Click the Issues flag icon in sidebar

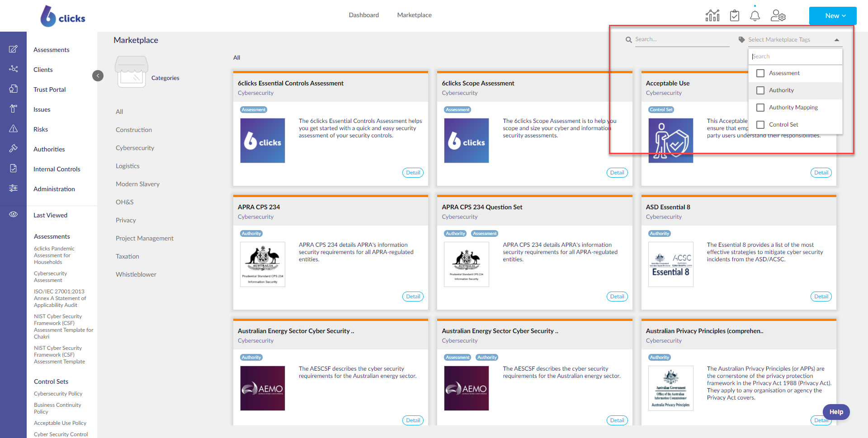14,108
